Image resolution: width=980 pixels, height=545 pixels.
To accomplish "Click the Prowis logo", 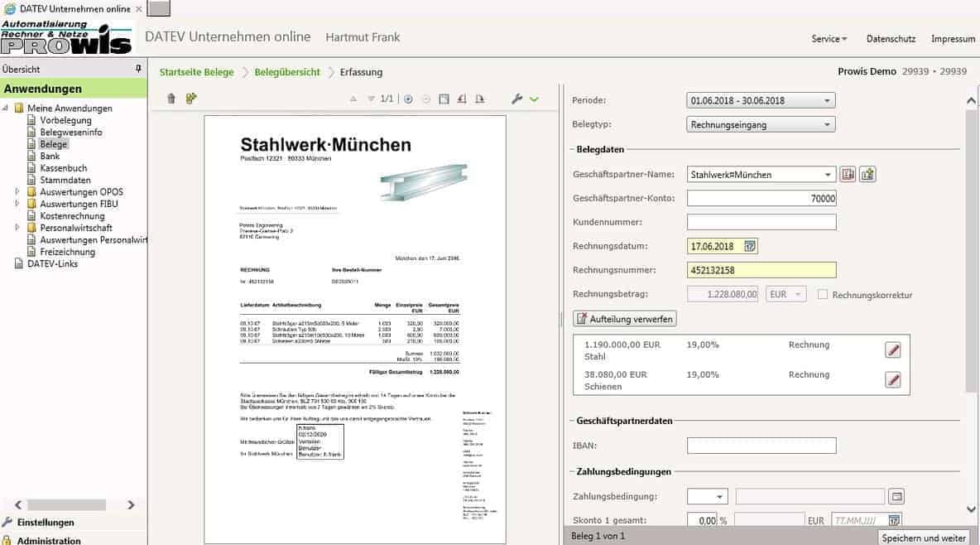I will pyautogui.click(x=66, y=37).
